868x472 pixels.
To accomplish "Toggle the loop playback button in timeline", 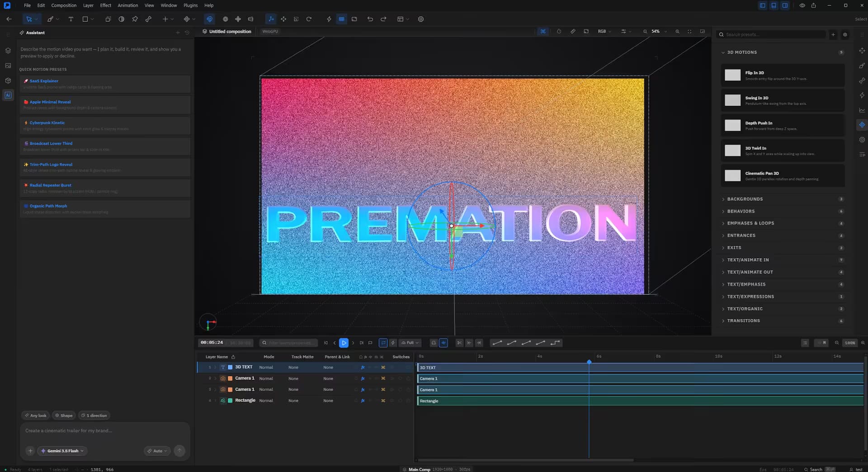I will pyautogui.click(x=383, y=343).
